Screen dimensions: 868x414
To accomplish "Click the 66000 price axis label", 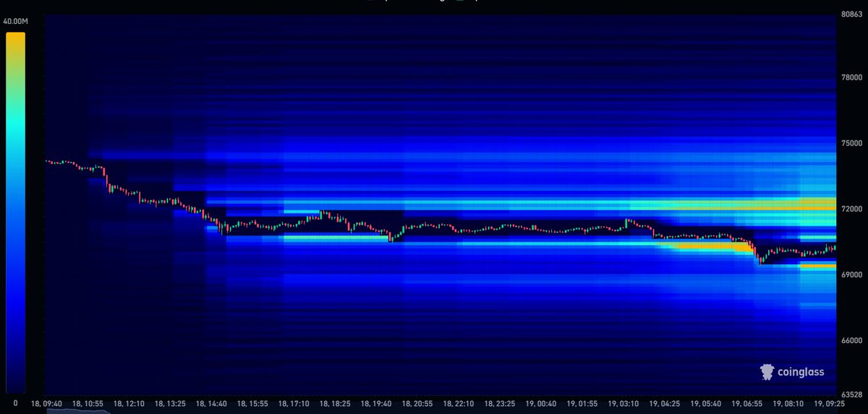I will pos(850,340).
